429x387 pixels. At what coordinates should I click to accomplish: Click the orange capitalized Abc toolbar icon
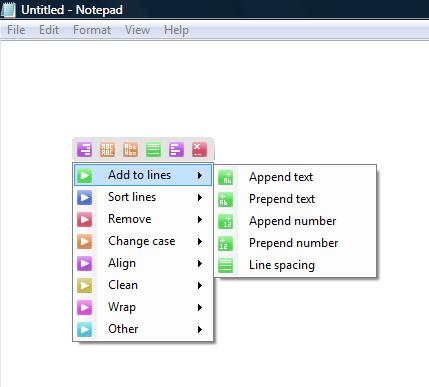click(130, 149)
